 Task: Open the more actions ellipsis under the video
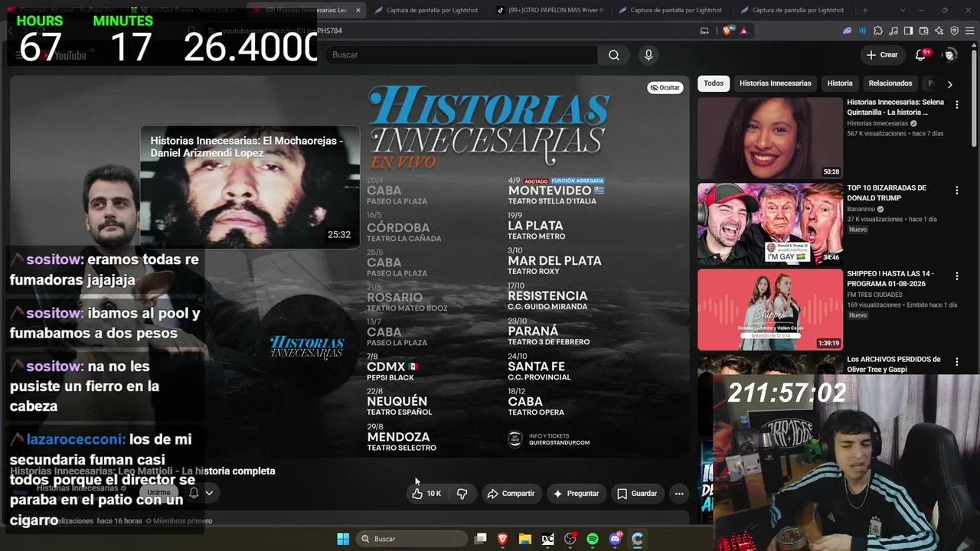679,494
